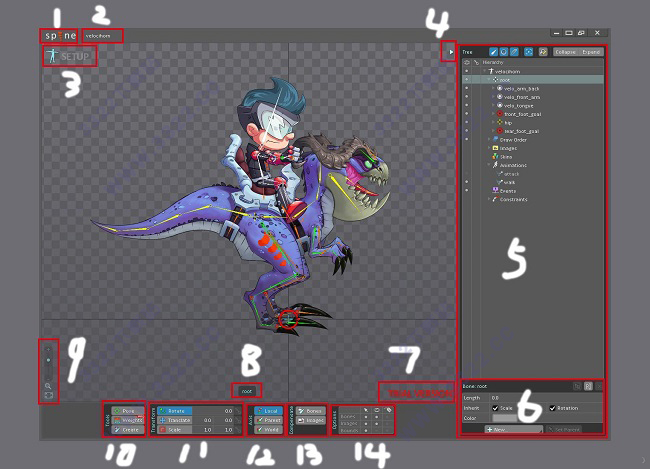
Task: Select the Weights tool
Action: (x=128, y=419)
